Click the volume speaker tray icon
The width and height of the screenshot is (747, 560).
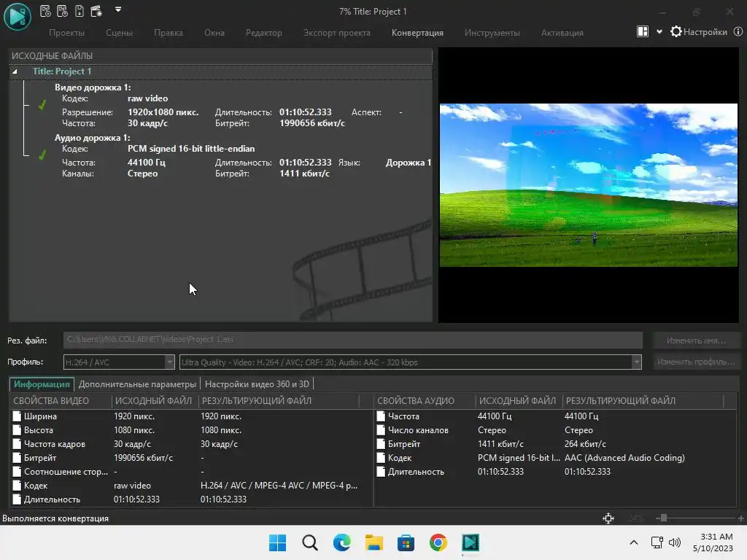click(675, 542)
